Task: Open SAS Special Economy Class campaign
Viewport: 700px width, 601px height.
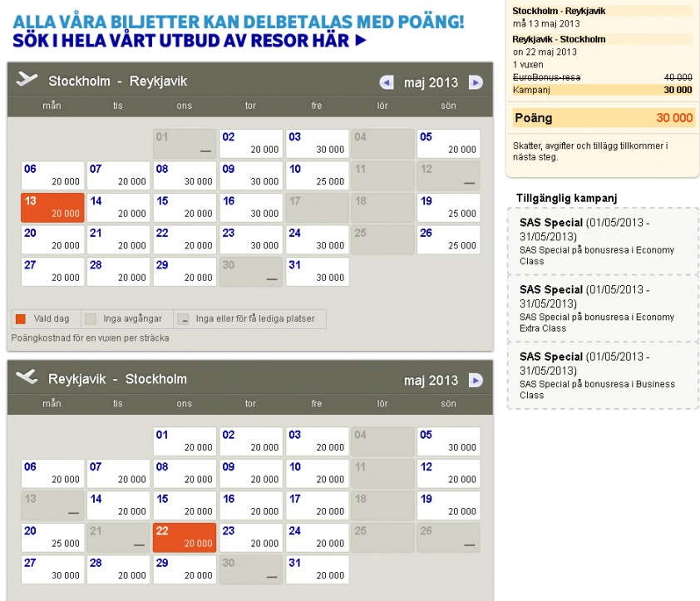Action: coord(602,241)
